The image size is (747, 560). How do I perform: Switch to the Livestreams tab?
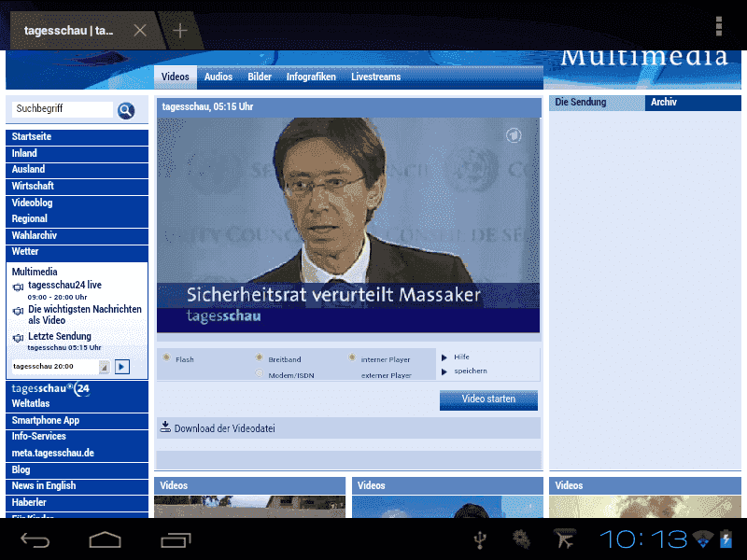tap(376, 77)
